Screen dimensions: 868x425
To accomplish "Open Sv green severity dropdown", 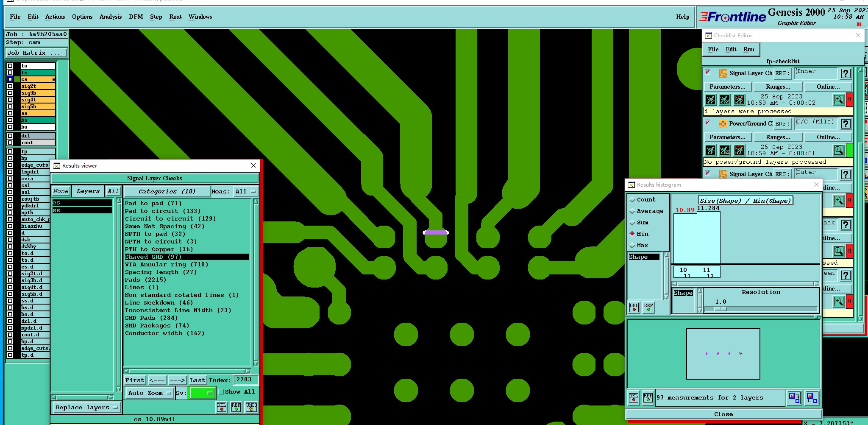I will click(202, 393).
